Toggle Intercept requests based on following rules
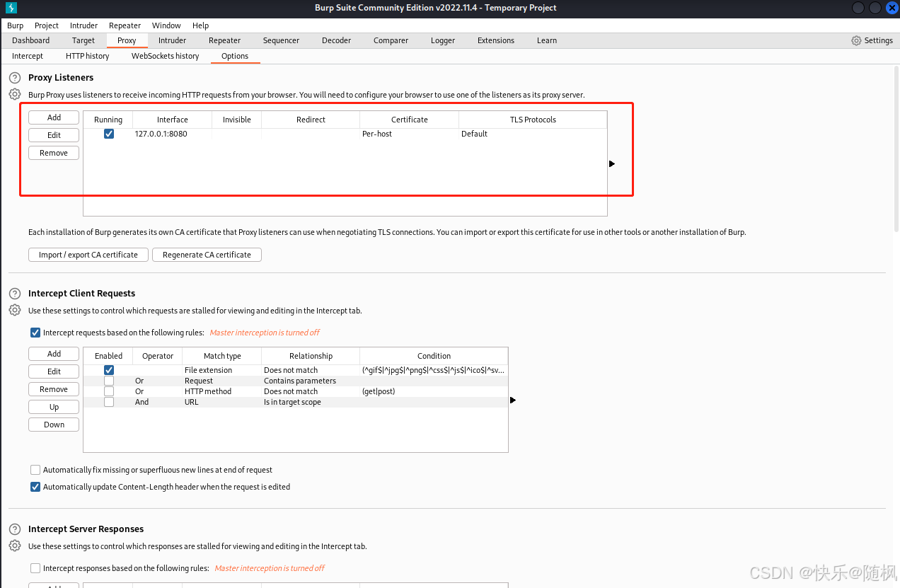The width and height of the screenshot is (900, 588). coord(35,332)
